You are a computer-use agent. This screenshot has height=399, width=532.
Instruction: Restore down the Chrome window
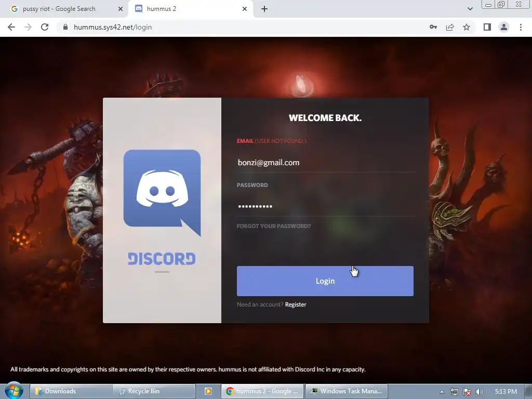click(501, 4)
